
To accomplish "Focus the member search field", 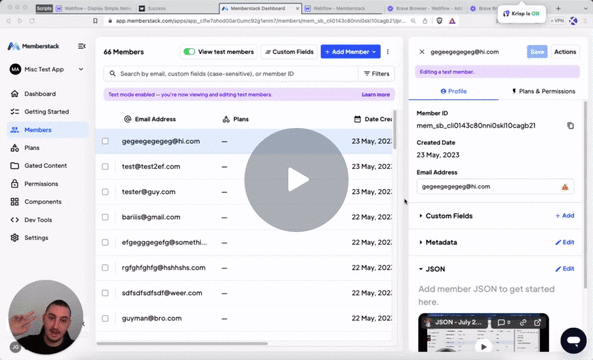I will [231, 74].
